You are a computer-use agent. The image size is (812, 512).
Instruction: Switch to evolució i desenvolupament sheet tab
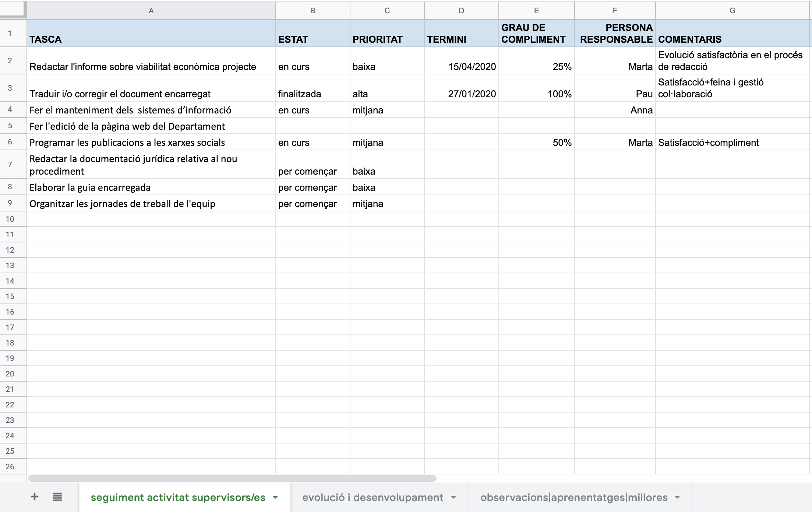tap(372, 497)
